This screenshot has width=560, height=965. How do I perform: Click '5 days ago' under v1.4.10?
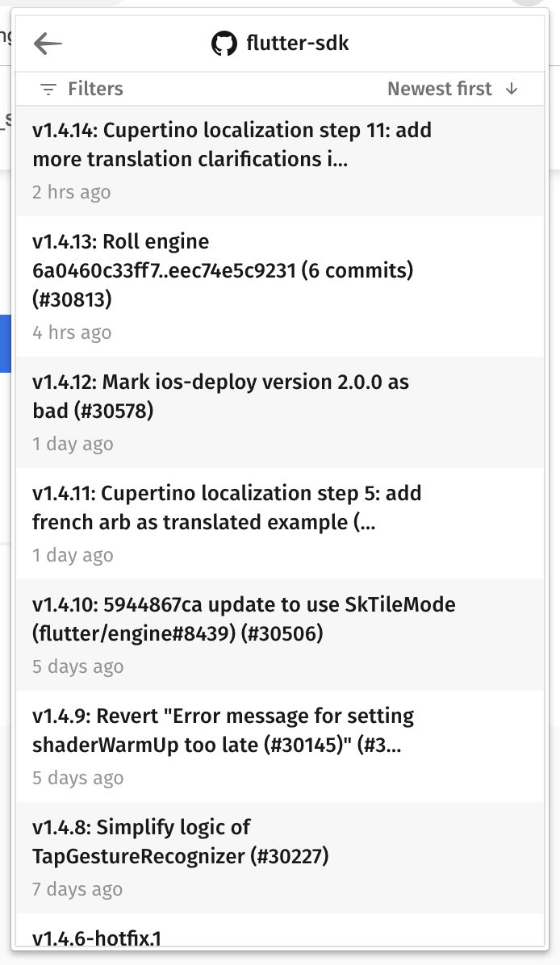pyautogui.click(x=78, y=666)
